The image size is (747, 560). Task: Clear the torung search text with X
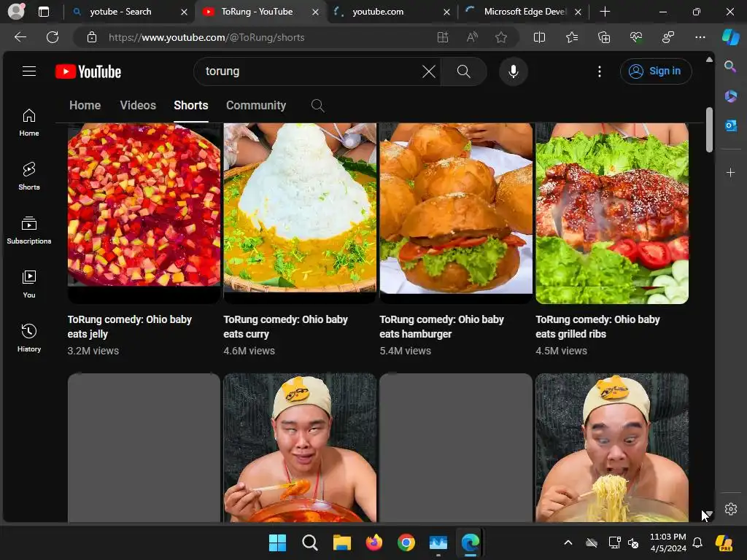[x=428, y=71]
